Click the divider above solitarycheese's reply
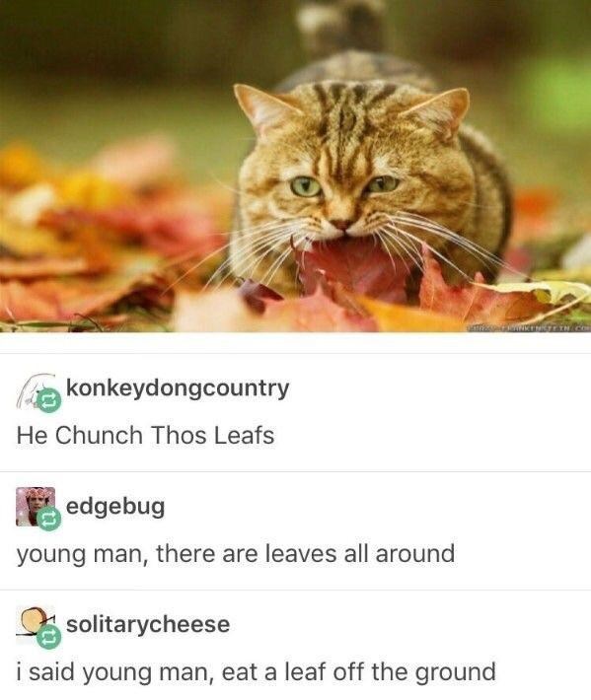Viewport: 591px width, 700px height. point(295,590)
